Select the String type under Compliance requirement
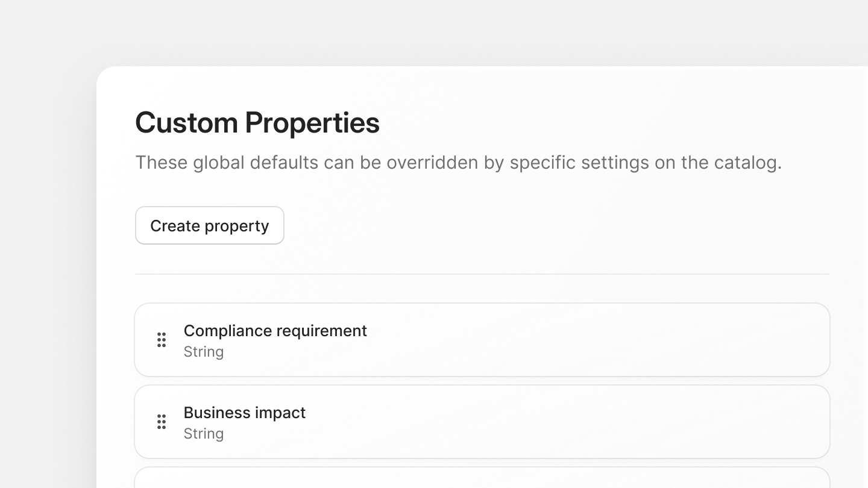Viewport: 868px width, 488px height. pyautogui.click(x=203, y=352)
